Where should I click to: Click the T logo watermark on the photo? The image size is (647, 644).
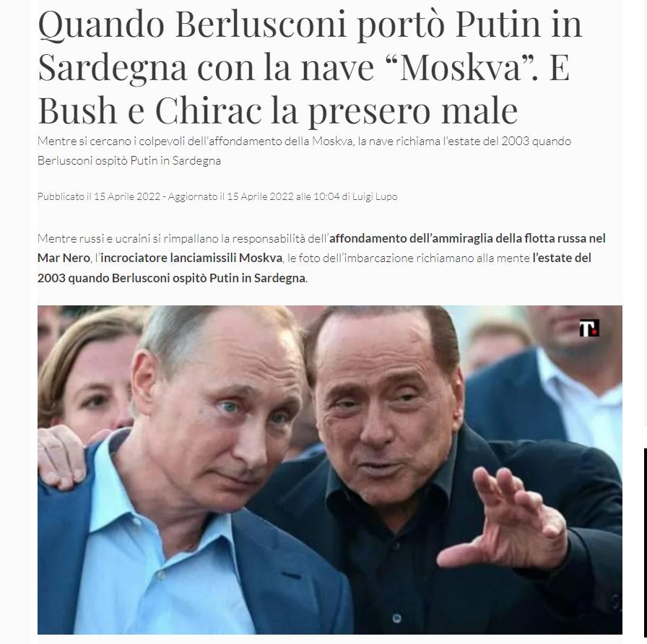(x=589, y=328)
